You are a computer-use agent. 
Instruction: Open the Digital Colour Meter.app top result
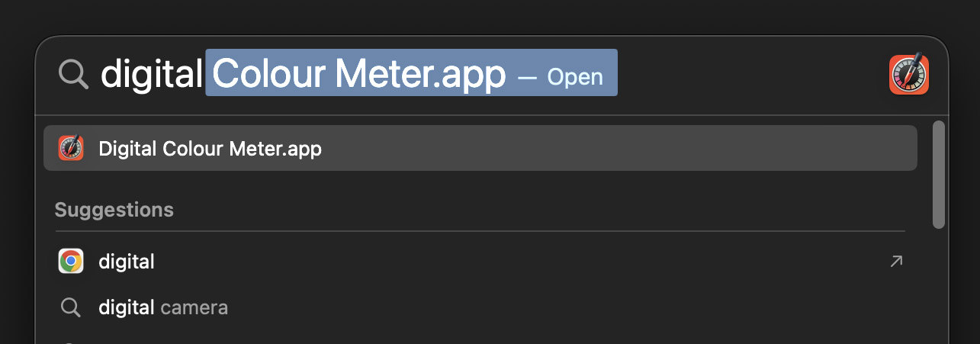coord(480,148)
